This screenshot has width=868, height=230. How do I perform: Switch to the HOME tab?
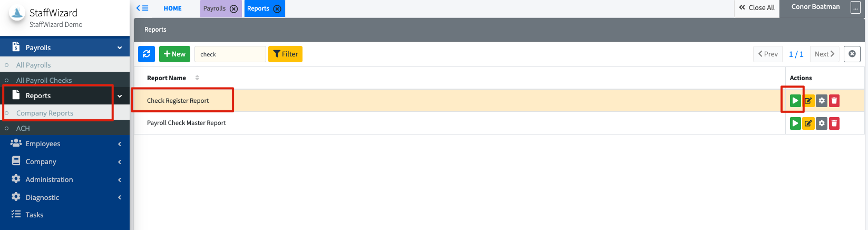click(172, 8)
